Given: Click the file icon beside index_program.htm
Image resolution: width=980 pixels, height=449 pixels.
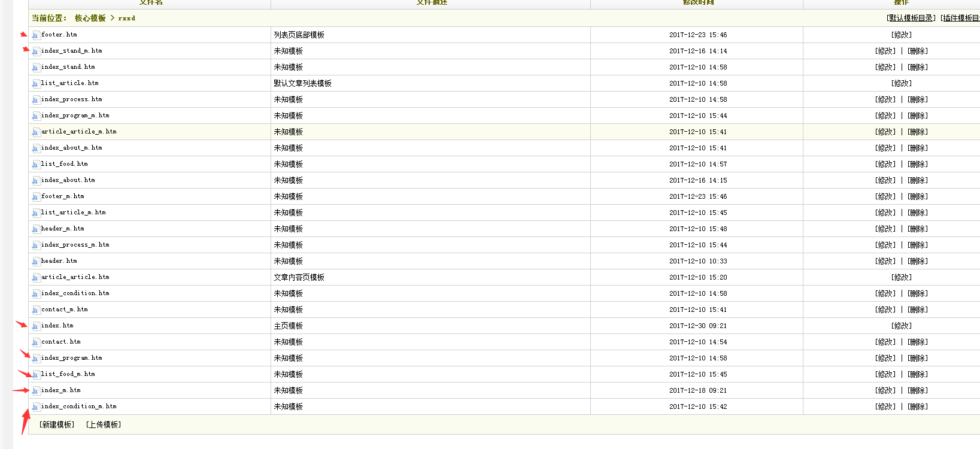Looking at the screenshot, I should coord(36,359).
